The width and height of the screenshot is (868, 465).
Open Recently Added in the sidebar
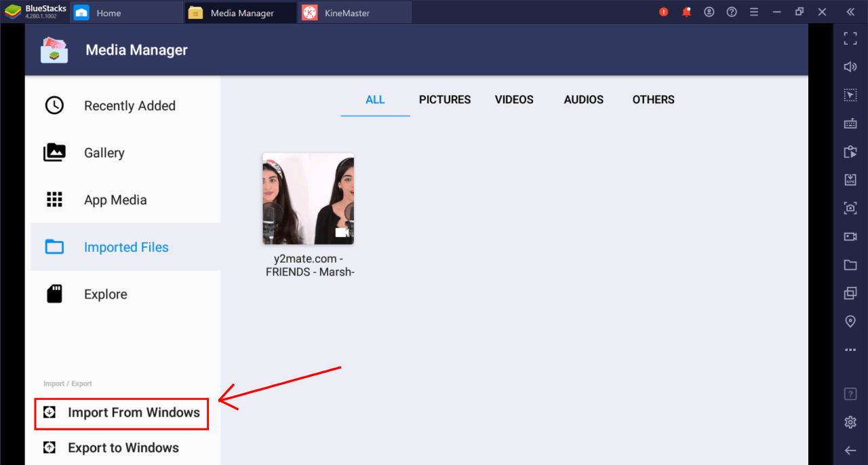pyautogui.click(x=125, y=106)
